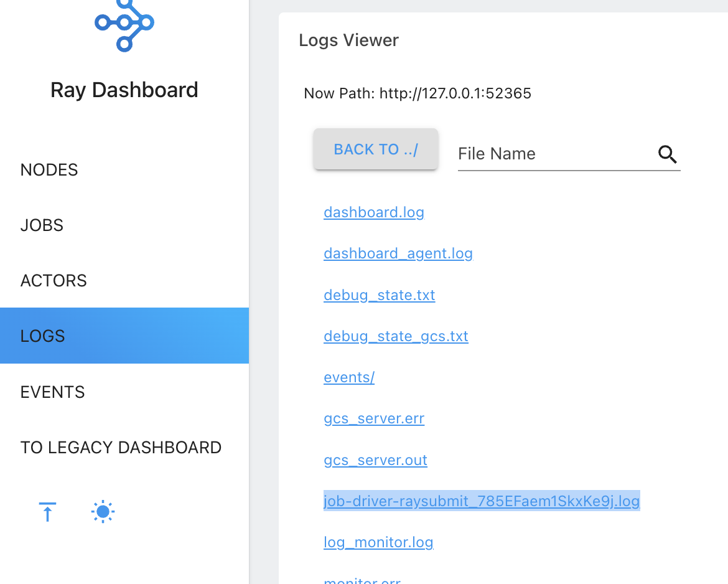Click the search magnifier icon
Screen dimensions: 728x584
point(667,154)
